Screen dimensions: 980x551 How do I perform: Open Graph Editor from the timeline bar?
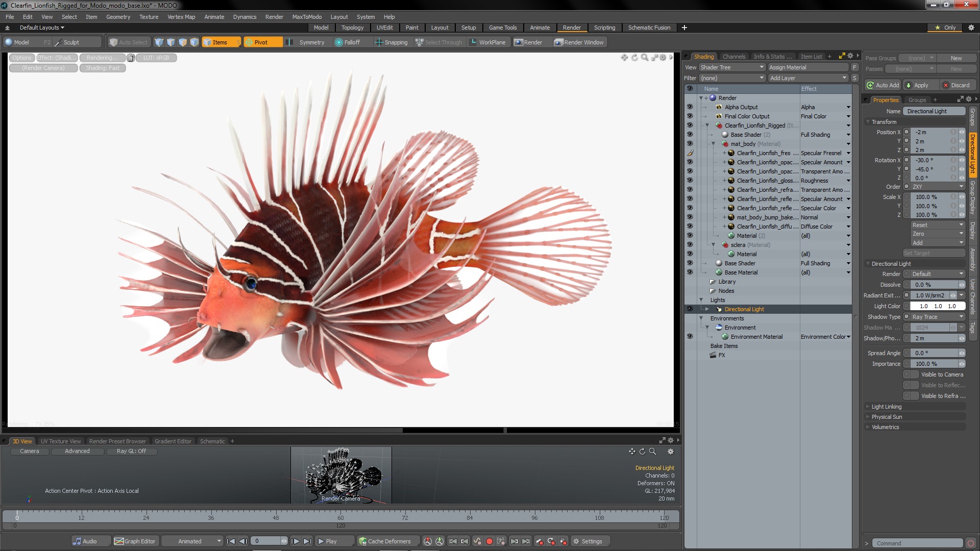135,541
